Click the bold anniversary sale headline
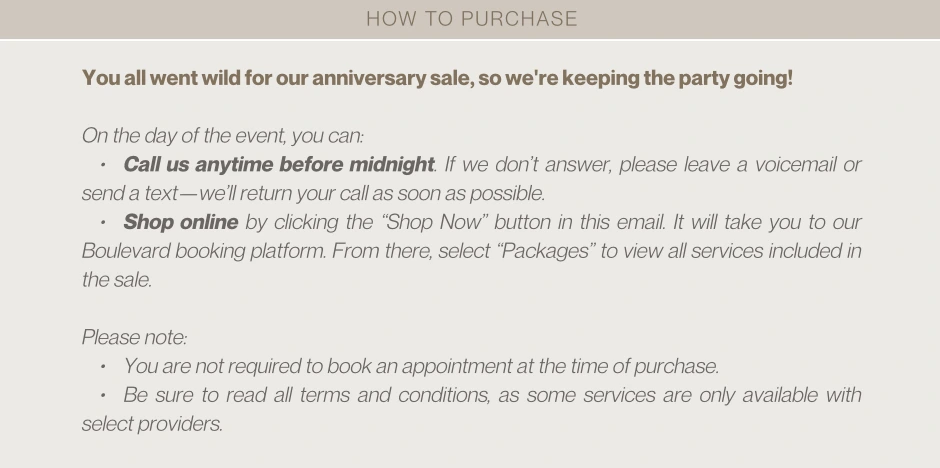 437,78
